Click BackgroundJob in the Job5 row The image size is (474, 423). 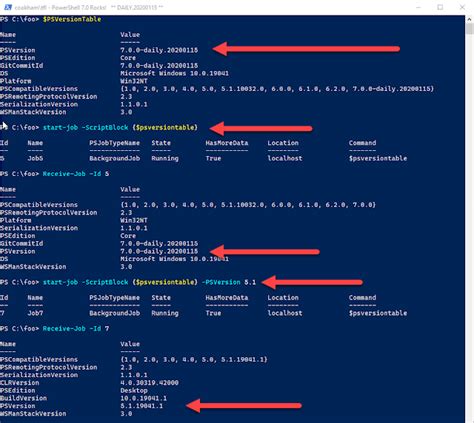coord(114,158)
